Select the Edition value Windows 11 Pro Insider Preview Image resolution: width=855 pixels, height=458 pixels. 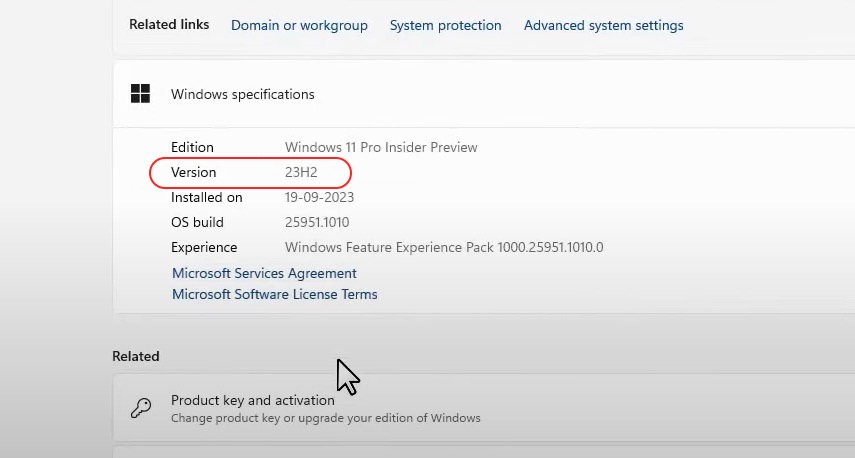coord(381,147)
